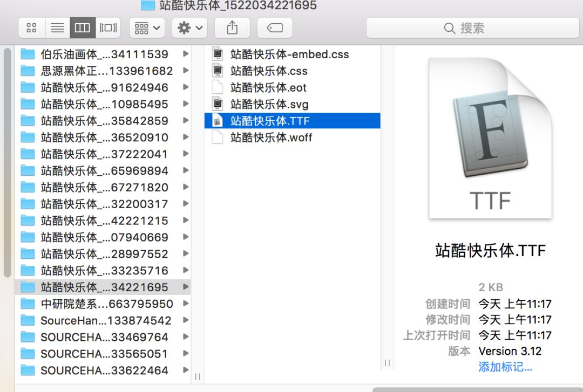Select folder 伯乐油画体_...34111539
The width and height of the screenshot is (583, 392).
[103, 54]
